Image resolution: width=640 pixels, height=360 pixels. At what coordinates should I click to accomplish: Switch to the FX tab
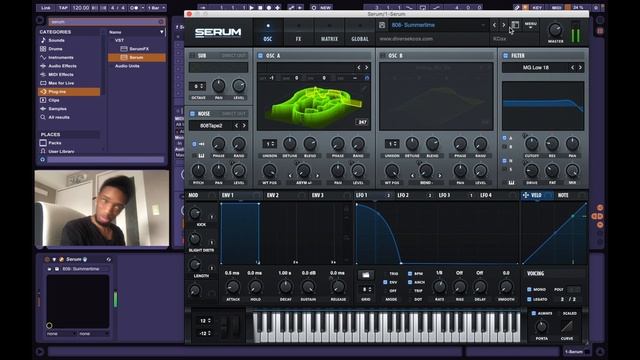point(298,33)
